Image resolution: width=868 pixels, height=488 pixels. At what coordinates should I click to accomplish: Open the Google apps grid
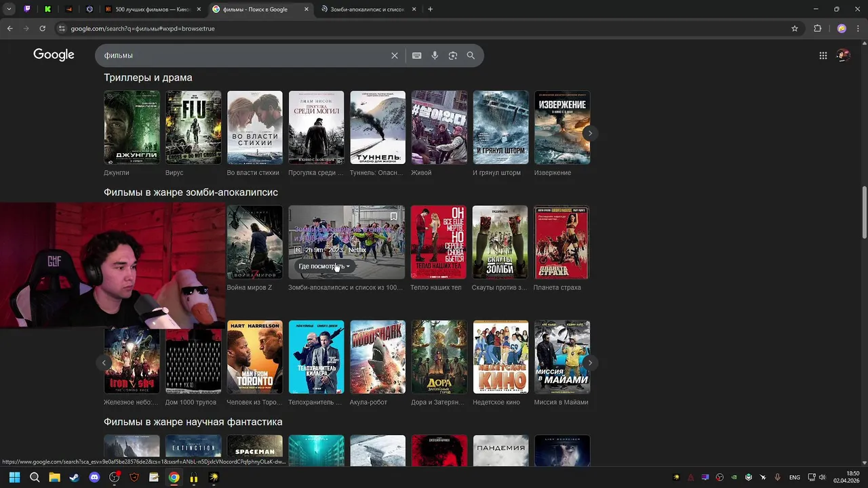pyautogui.click(x=823, y=56)
